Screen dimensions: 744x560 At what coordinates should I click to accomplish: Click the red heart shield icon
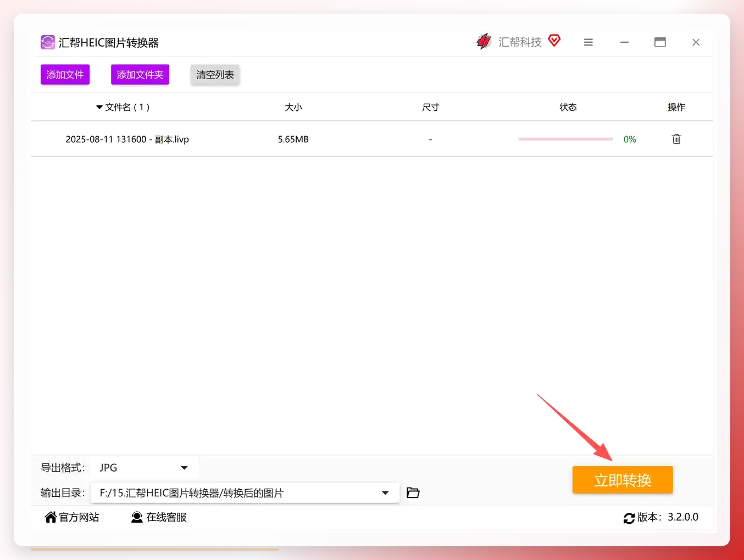point(554,40)
